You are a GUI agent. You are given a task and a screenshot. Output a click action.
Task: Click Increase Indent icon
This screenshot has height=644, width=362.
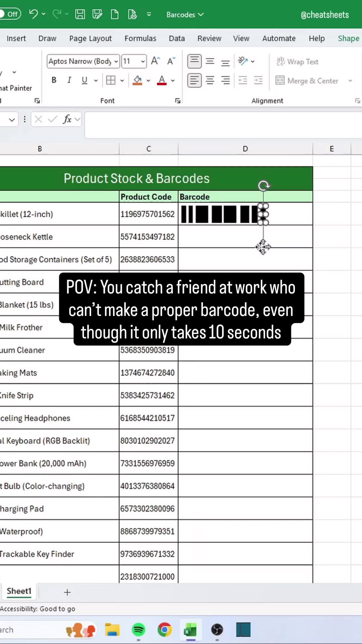(258, 80)
